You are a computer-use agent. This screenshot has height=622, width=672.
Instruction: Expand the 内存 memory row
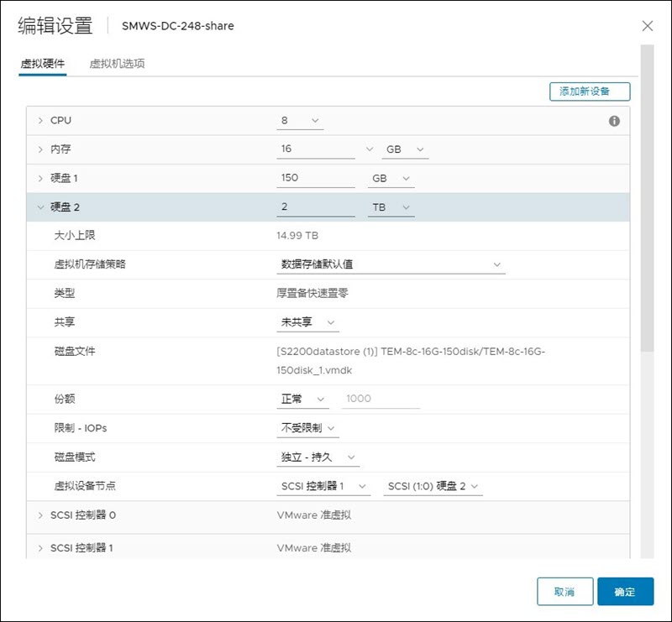coord(40,149)
